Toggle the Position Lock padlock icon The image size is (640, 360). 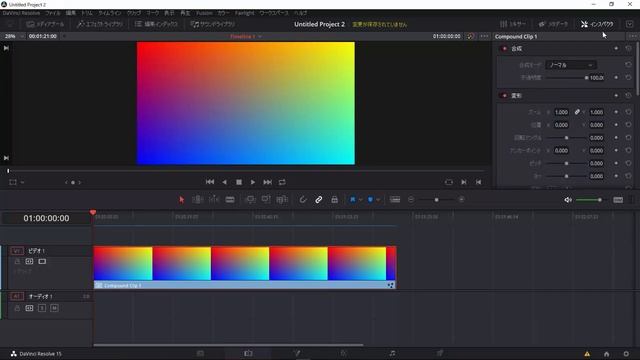coord(334,200)
